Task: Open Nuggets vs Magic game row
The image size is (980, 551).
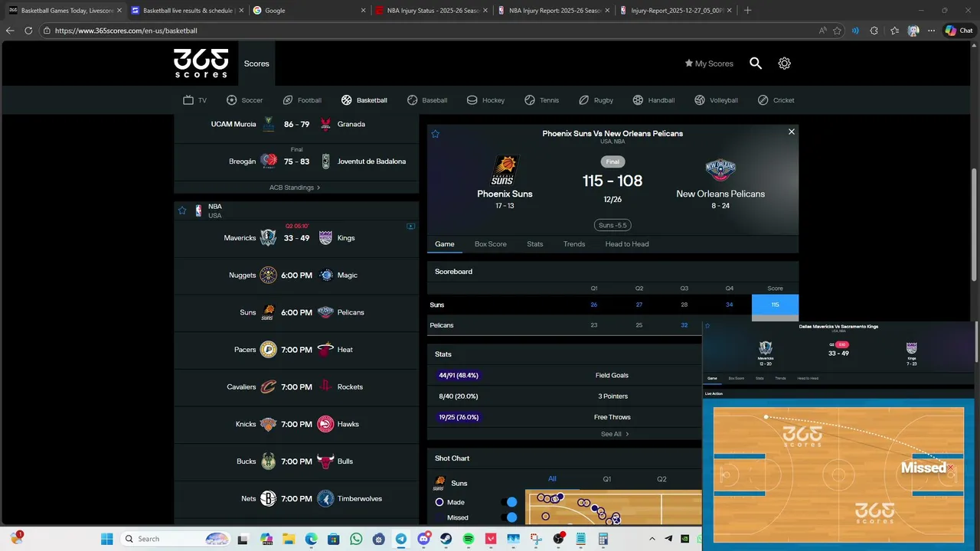Action: pos(296,275)
